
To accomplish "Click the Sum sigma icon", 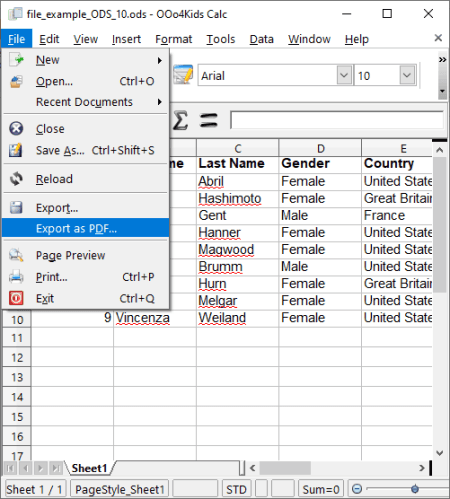I will coord(180,121).
